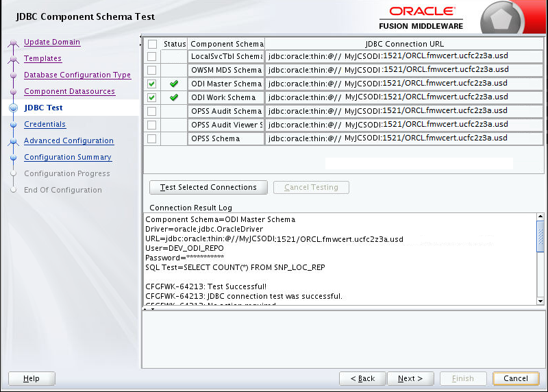The image size is (548, 392).
Task: Check the OPSS Audit Viewer checkbox
Action: coord(151,125)
